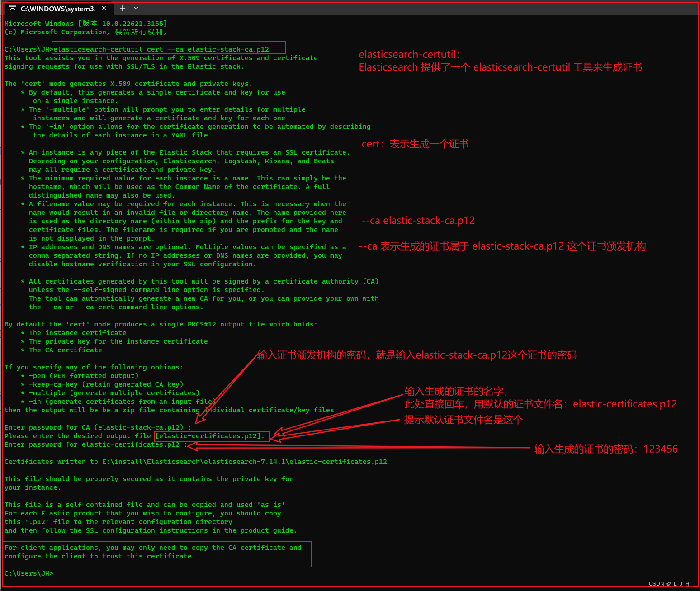Expand the new tab profile dropdown arrow

click(136, 8)
